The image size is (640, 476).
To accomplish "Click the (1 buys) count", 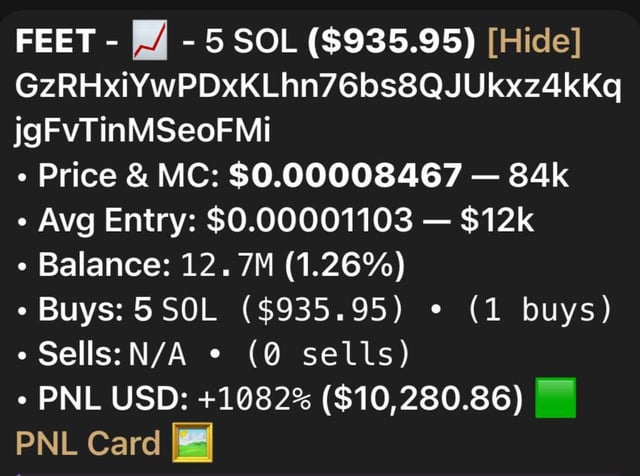I will point(536,311).
